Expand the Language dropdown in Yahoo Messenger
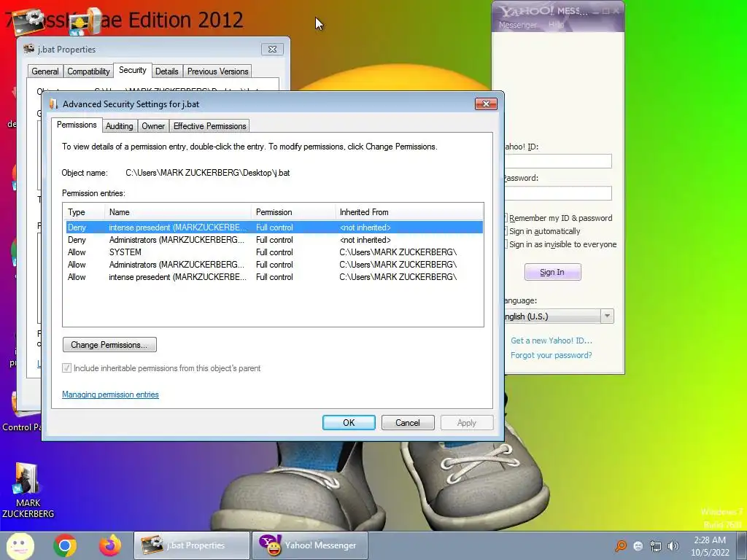The width and height of the screenshot is (747, 560). (x=607, y=316)
